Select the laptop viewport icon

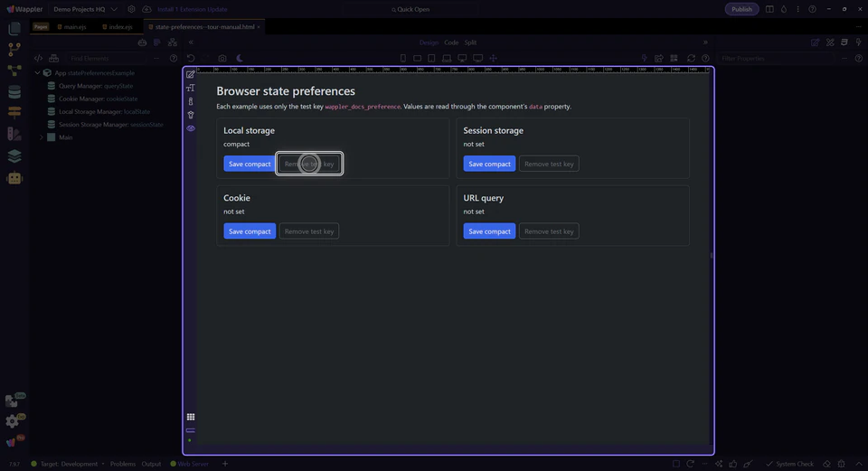[446, 58]
